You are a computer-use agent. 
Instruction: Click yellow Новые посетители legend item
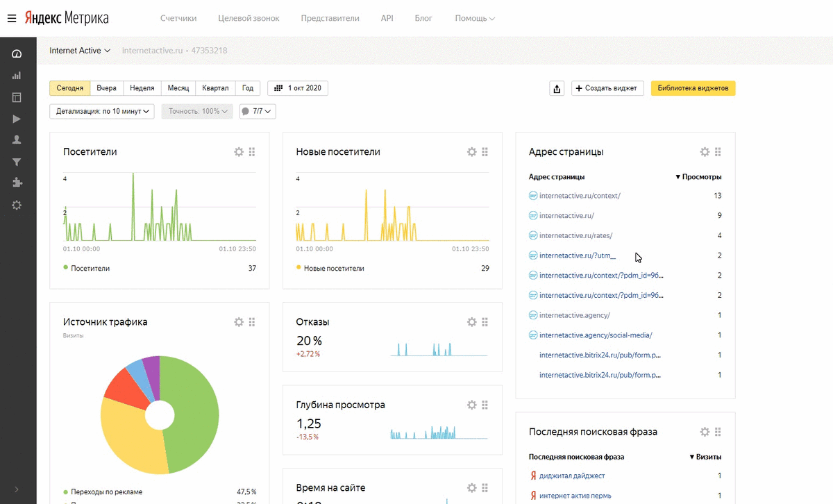point(330,268)
